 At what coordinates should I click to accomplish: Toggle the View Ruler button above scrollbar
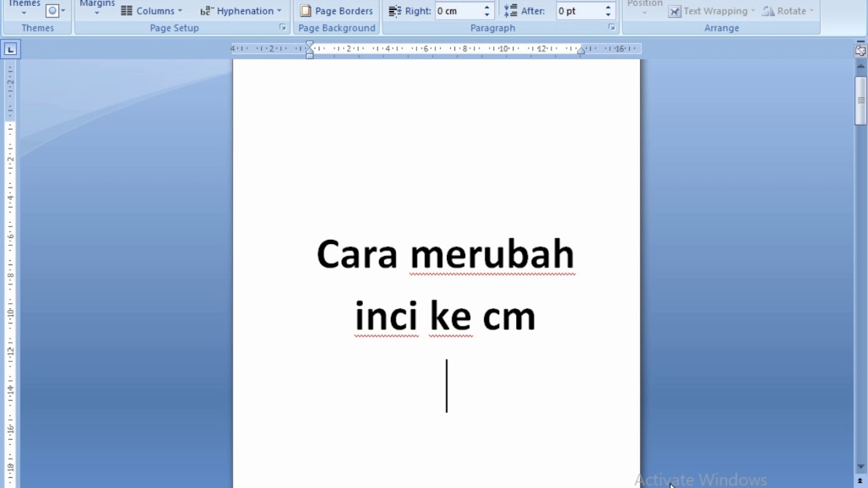tap(861, 50)
